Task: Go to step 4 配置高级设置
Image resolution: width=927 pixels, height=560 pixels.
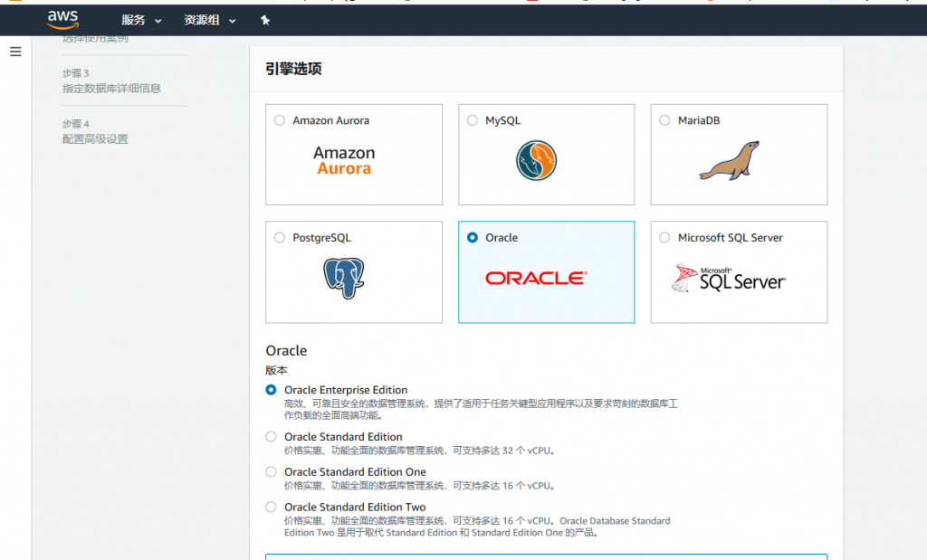Action: 95,139
